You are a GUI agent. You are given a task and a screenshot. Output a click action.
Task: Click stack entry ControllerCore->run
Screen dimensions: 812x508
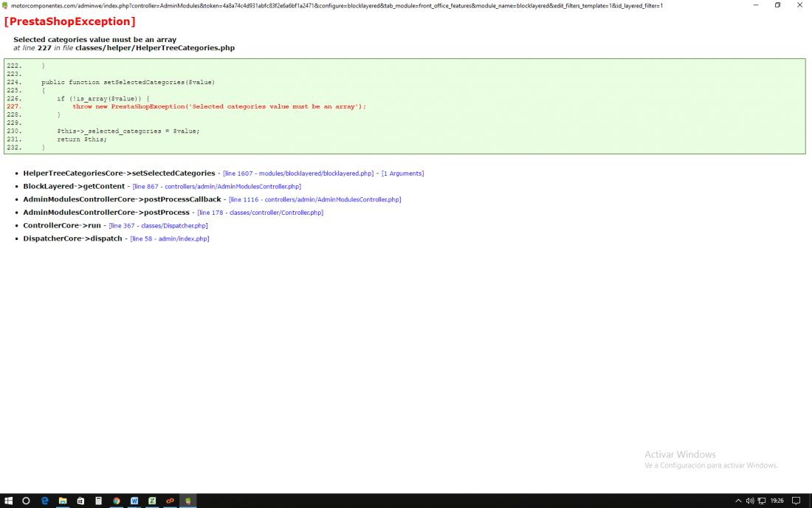[61, 225]
